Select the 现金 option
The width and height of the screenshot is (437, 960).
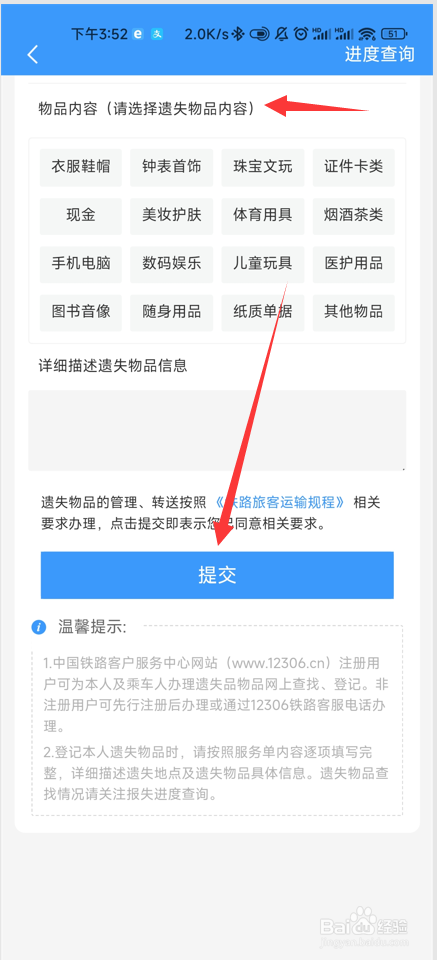click(81, 216)
